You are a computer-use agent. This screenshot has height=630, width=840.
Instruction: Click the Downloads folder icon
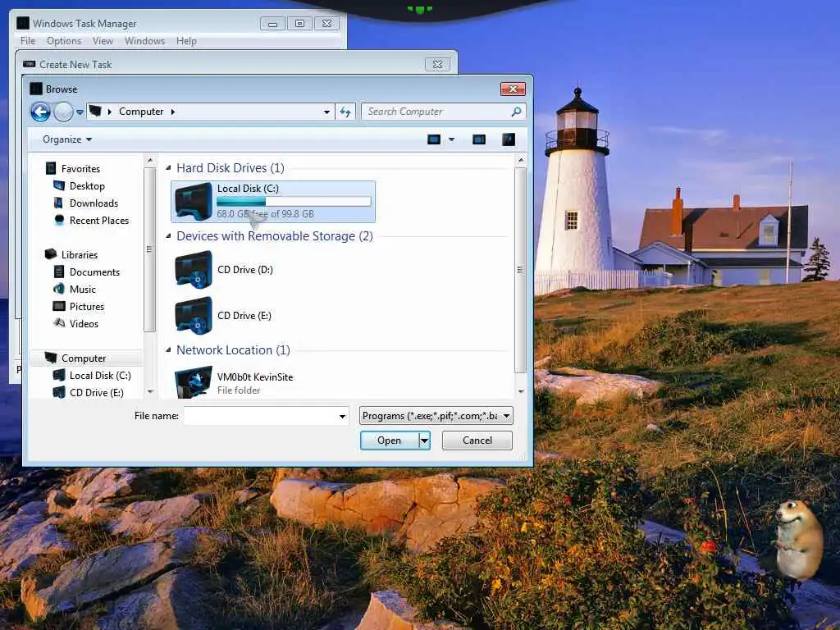click(59, 203)
